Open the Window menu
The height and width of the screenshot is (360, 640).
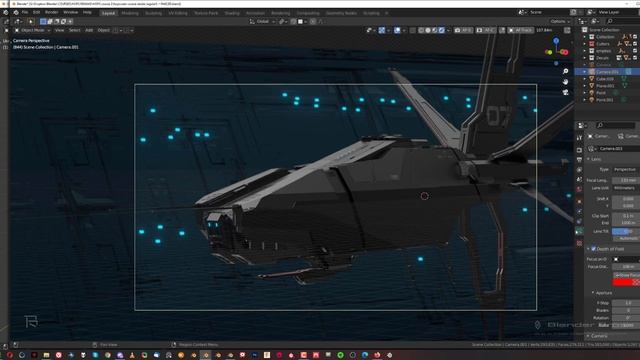tap(71, 13)
